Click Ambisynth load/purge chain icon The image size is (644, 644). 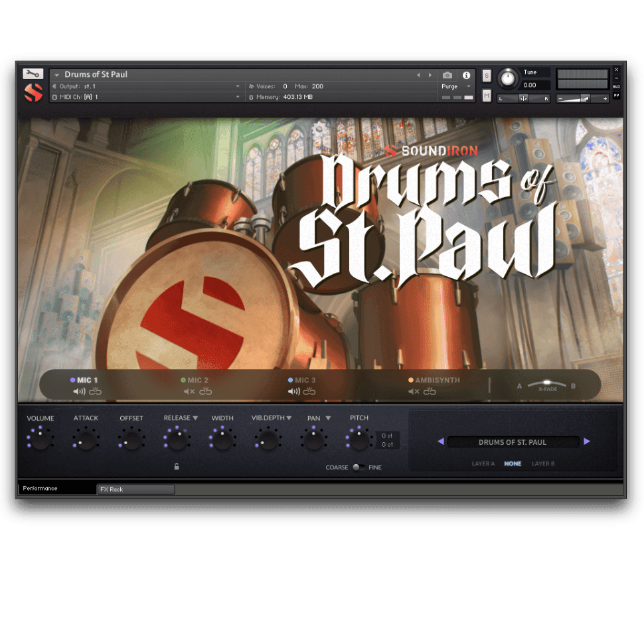point(430,391)
